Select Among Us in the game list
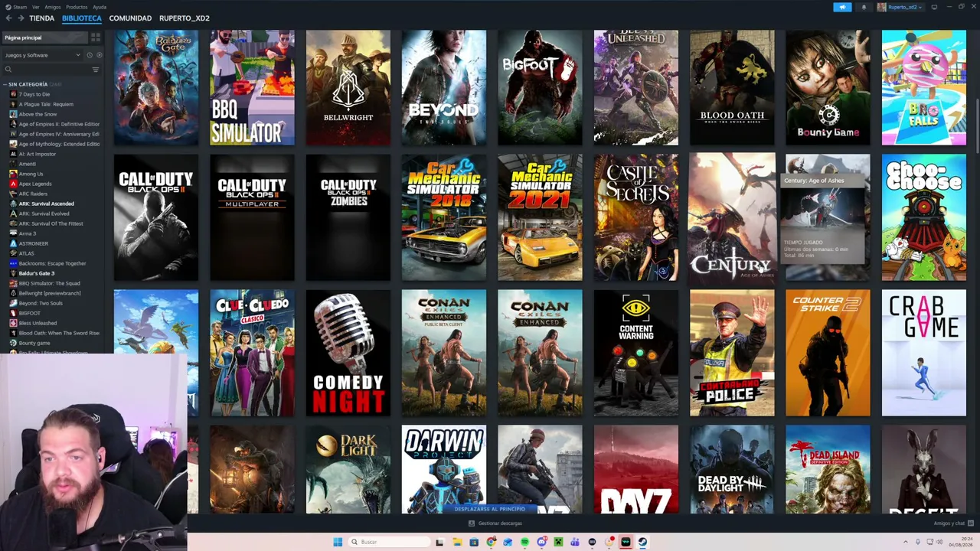The width and height of the screenshot is (980, 551). [x=31, y=174]
